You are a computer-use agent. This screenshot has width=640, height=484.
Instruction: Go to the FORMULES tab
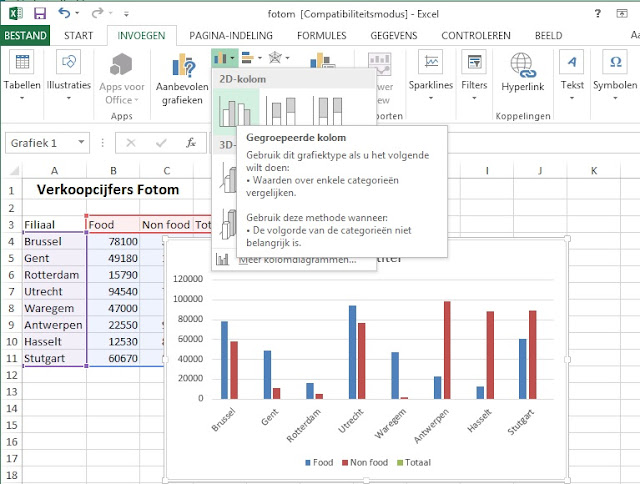click(x=322, y=36)
